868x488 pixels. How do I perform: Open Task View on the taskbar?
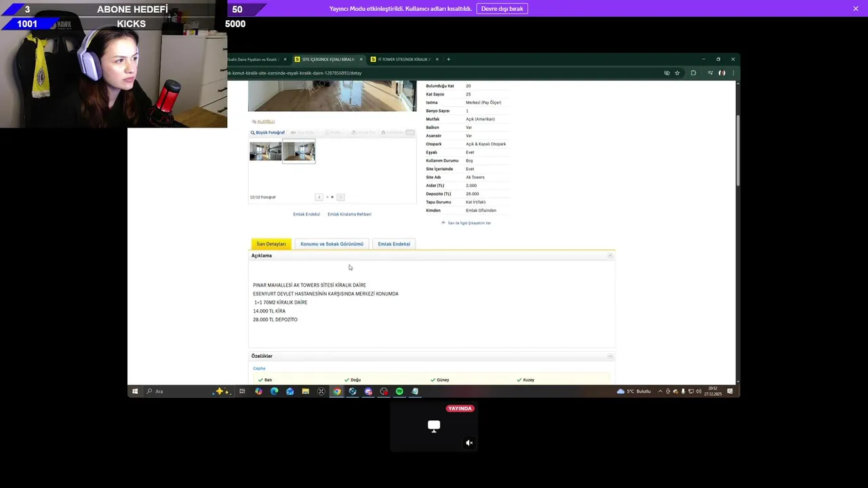click(x=242, y=391)
